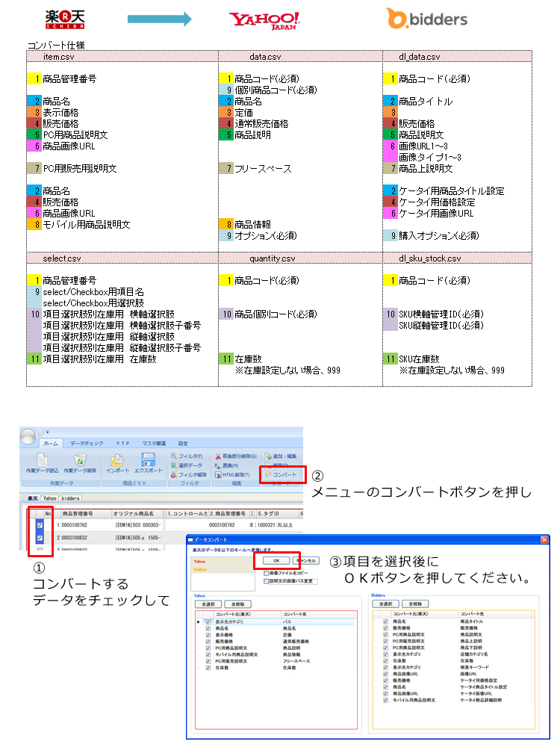Open the FTP ribbon tab
The image size is (560, 747).
(x=123, y=443)
